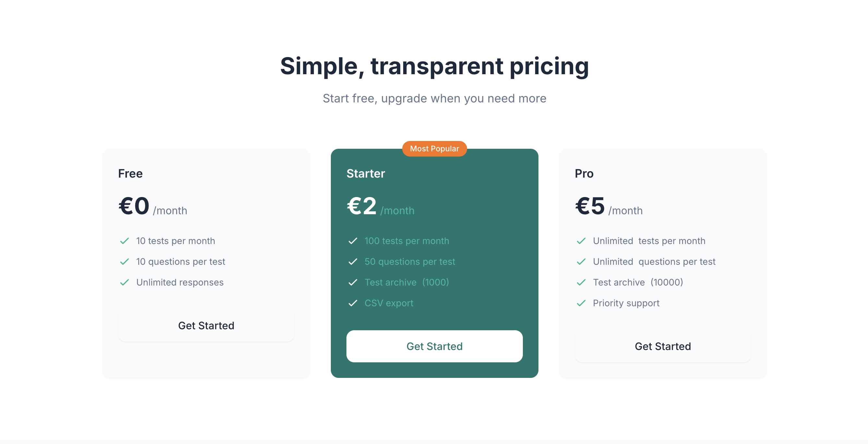Click the checkmark beside 100 tests per month

[353, 241]
